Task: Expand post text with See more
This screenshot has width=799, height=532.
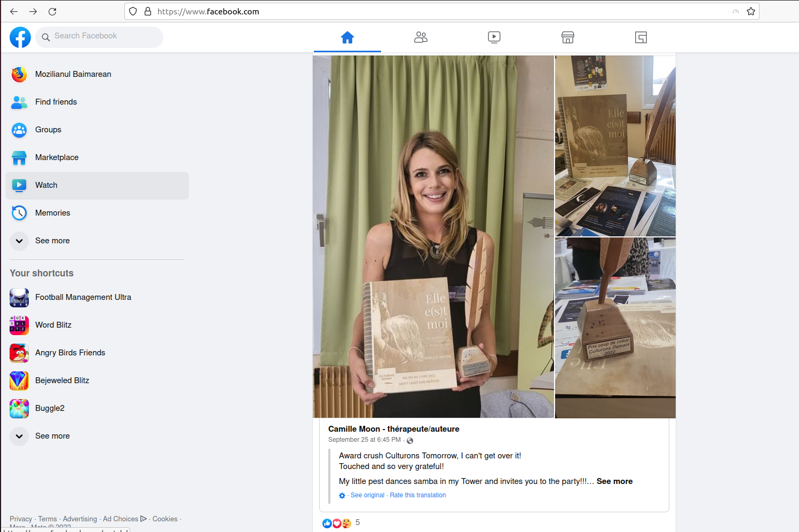Action: 614,481
